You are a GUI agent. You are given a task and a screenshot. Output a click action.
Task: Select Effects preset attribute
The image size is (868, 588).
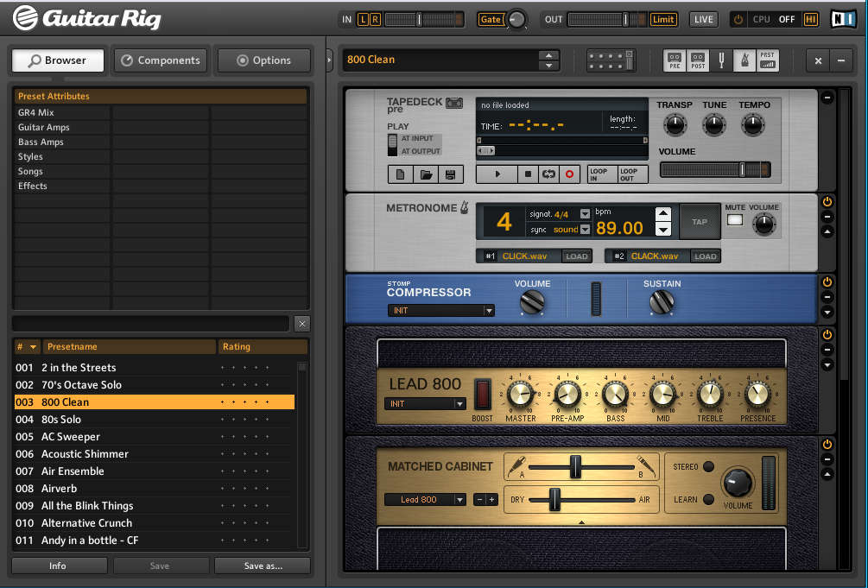pyautogui.click(x=32, y=186)
